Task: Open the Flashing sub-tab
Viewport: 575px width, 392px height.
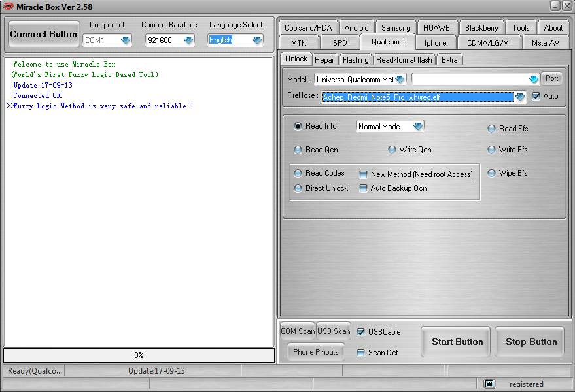Action: (x=355, y=59)
